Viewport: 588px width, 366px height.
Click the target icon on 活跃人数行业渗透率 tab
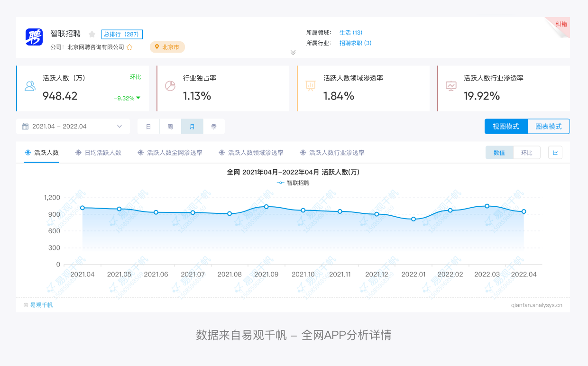pos(303,153)
